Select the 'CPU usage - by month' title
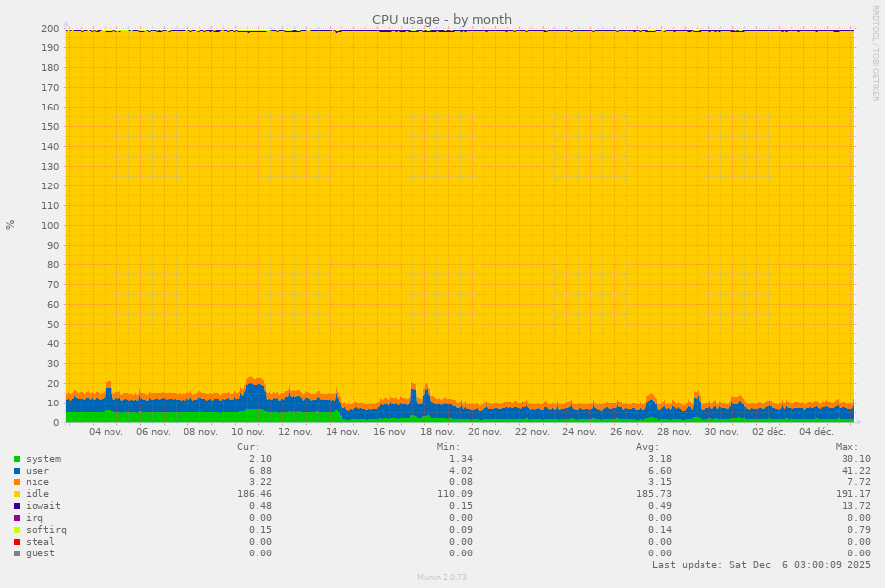This screenshot has height=588, width=885. [x=441, y=19]
